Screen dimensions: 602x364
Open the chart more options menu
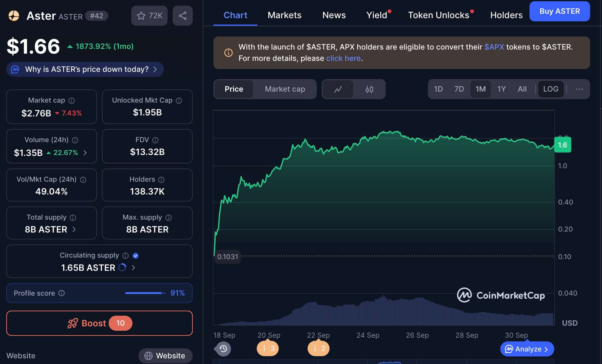pos(579,89)
